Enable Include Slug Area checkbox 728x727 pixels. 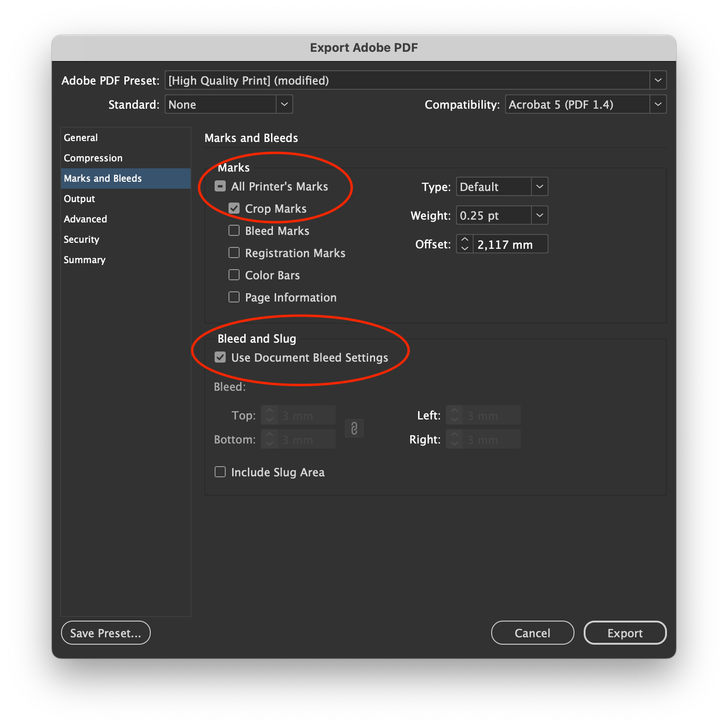point(220,472)
